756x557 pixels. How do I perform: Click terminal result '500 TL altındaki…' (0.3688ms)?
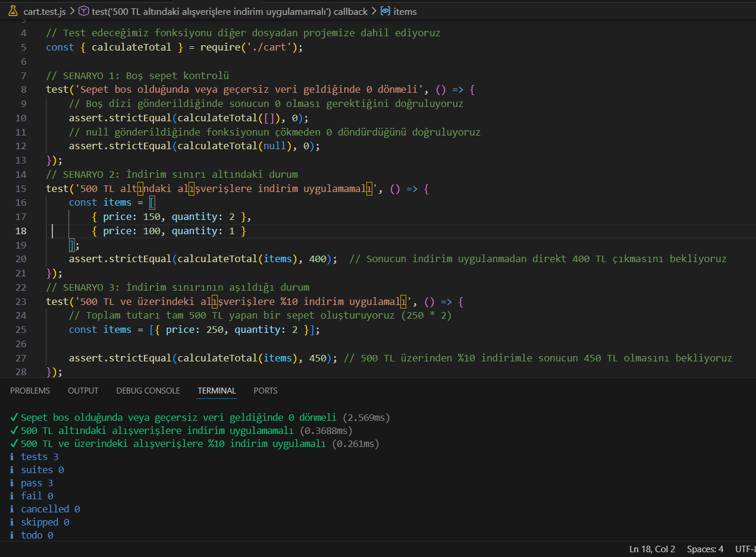tap(181, 430)
